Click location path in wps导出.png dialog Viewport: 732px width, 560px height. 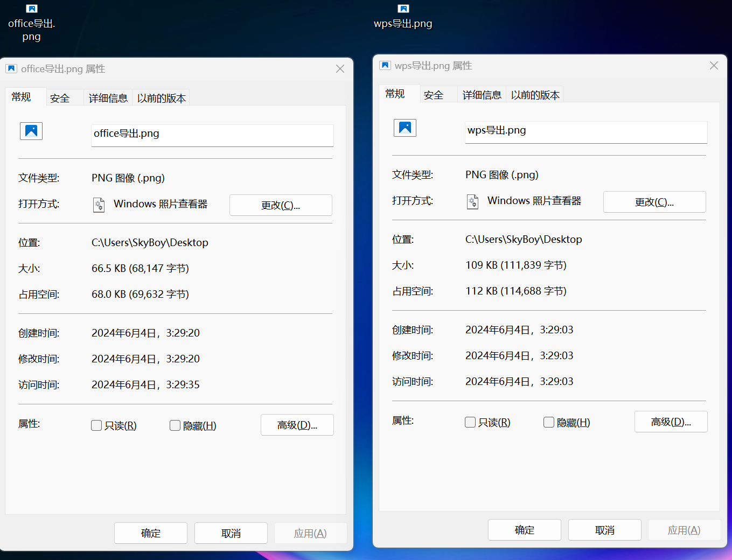[x=524, y=239]
